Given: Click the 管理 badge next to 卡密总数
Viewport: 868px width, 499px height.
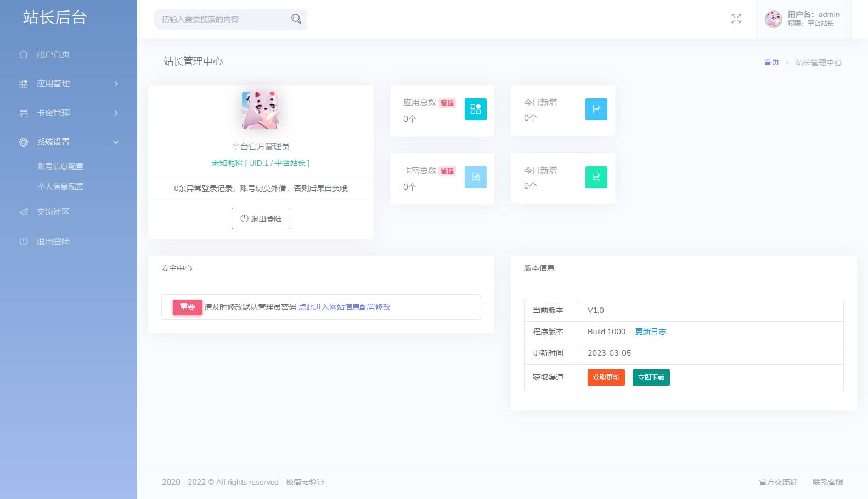Looking at the screenshot, I should [447, 171].
